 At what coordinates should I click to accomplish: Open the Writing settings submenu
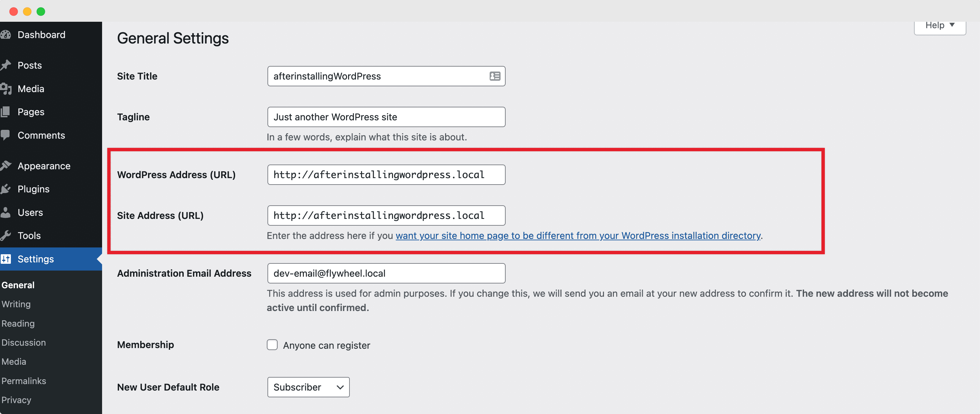click(x=16, y=304)
